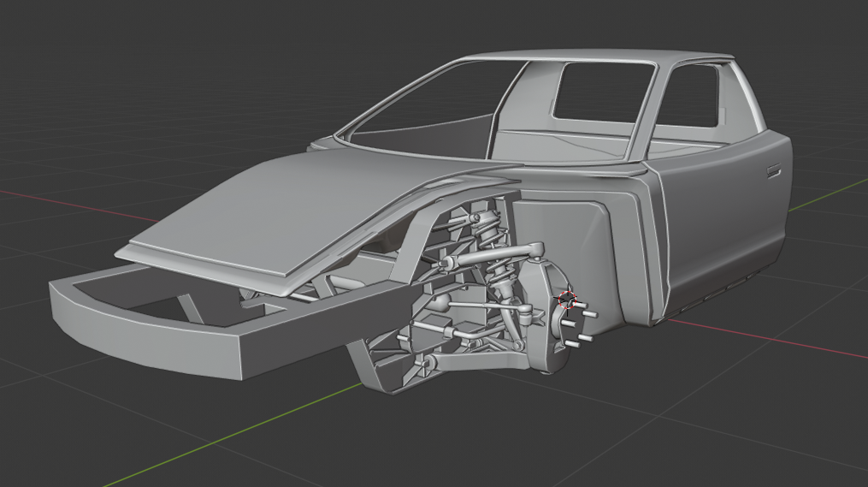868x487 pixels.
Task: Click the door handle on the door
Action: click(773, 170)
